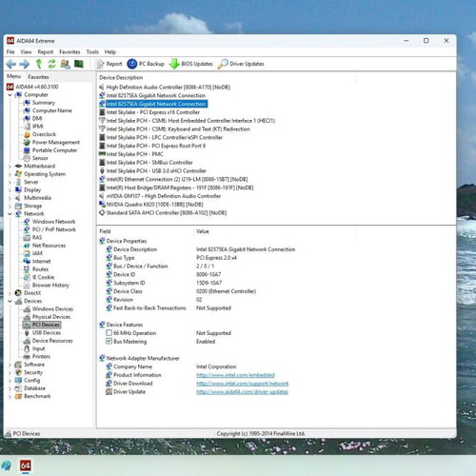The width and height of the screenshot is (476, 476).
Task: Select Overclock tree item
Action: [x=44, y=134]
